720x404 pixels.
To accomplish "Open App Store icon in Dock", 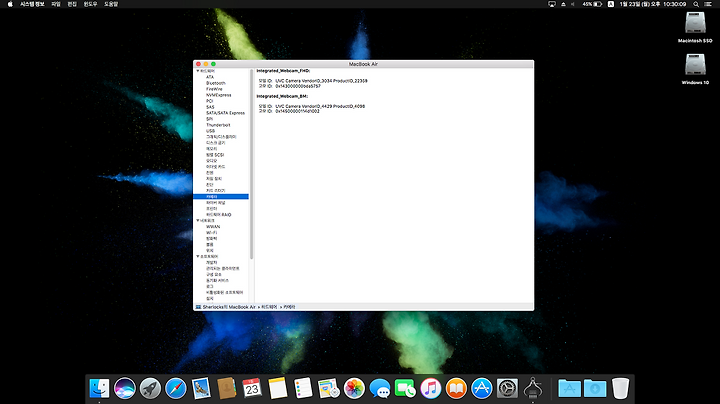I will pos(482,388).
